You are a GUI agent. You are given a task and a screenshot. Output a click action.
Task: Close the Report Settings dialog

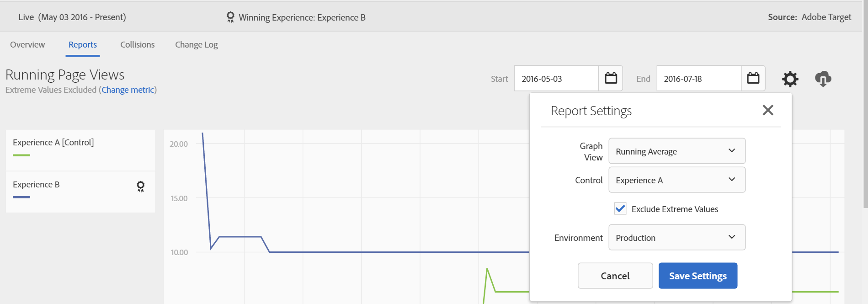(x=768, y=110)
